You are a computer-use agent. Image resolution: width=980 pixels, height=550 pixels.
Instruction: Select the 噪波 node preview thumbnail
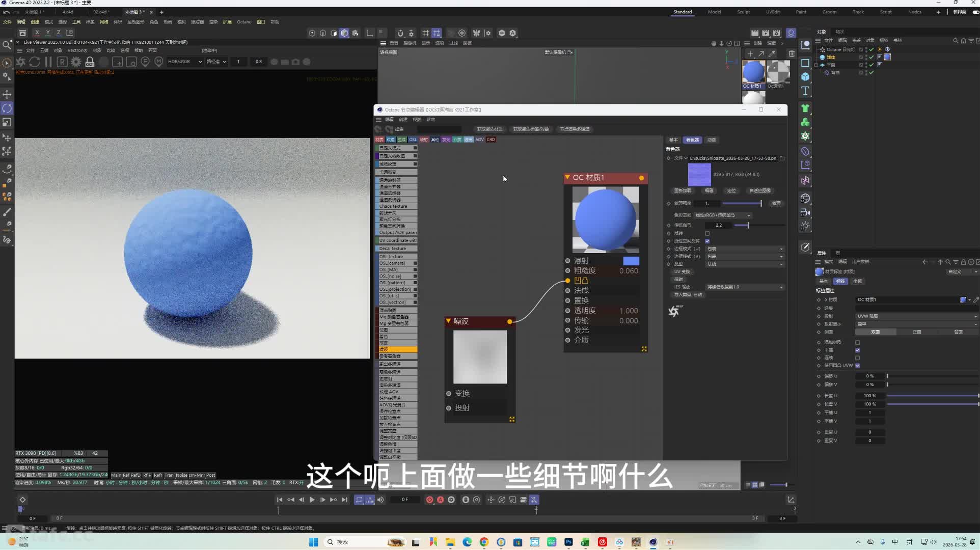pos(480,356)
